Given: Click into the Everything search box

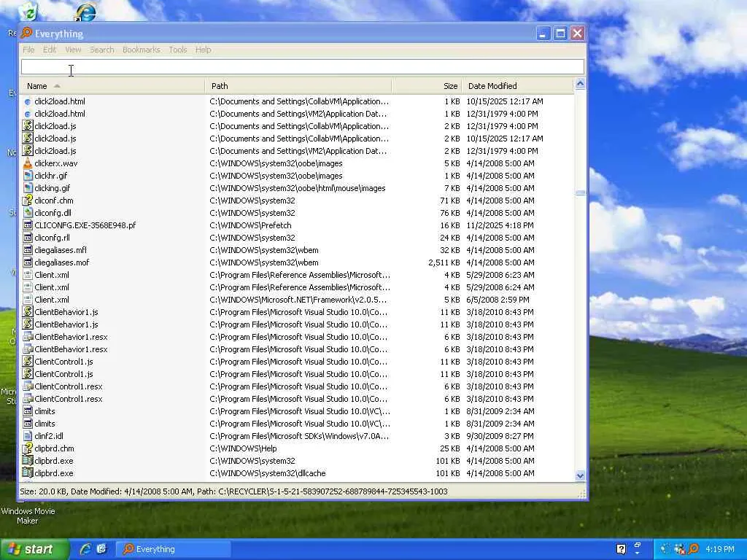Looking at the screenshot, I should [303, 66].
